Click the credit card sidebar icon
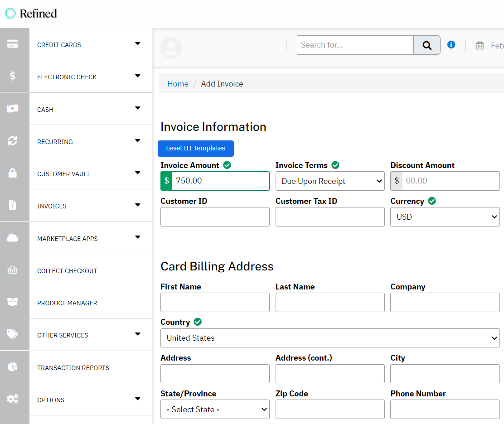The width and height of the screenshot is (504, 424). point(13,43)
